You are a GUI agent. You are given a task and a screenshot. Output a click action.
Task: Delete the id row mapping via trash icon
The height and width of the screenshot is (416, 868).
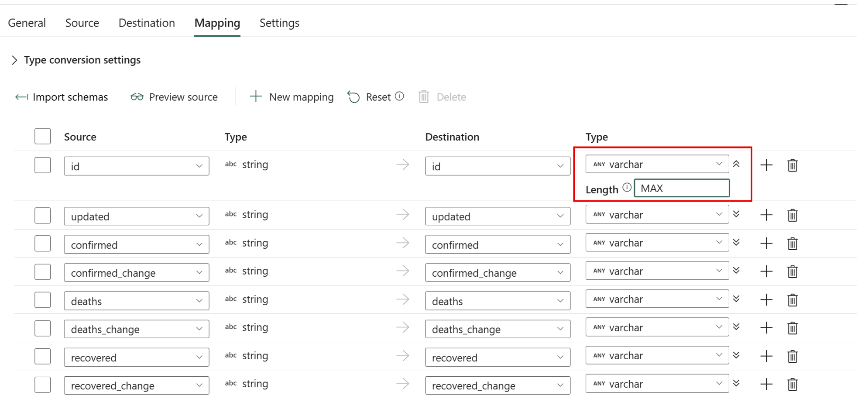[792, 165]
